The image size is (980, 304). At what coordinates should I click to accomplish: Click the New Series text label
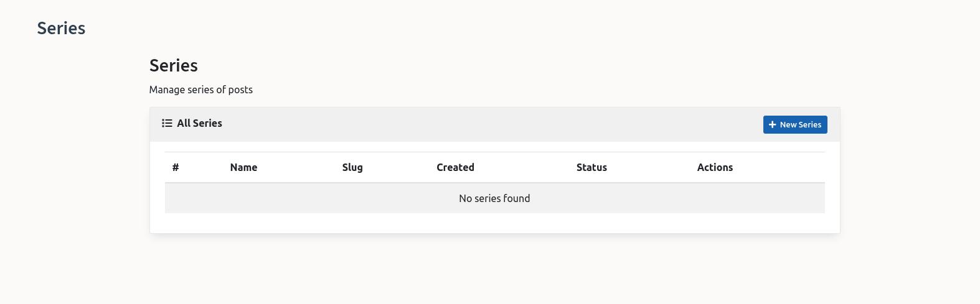(x=801, y=124)
